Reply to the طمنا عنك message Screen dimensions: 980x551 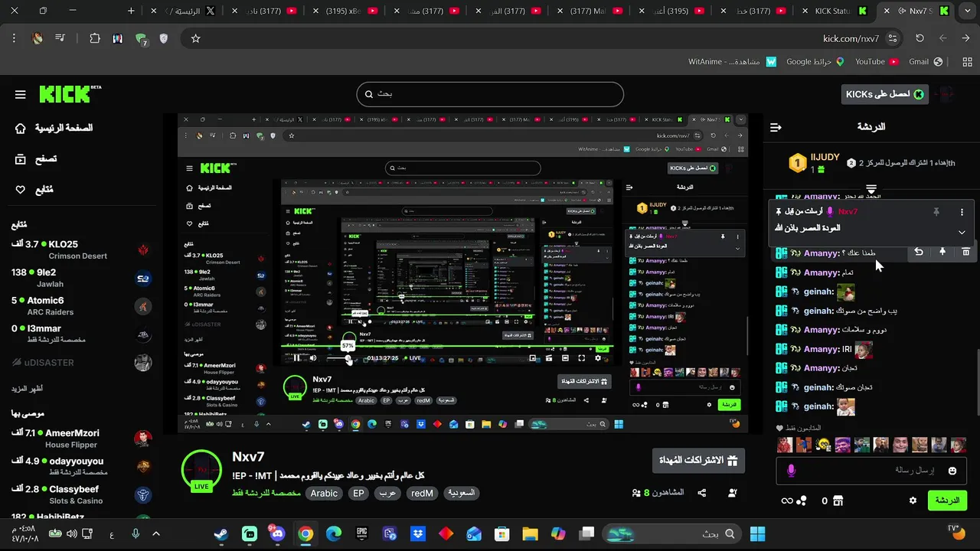click(919, 252)
